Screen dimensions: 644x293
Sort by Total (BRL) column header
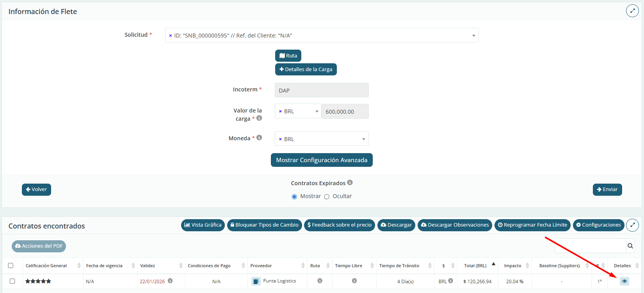point(475,266)
